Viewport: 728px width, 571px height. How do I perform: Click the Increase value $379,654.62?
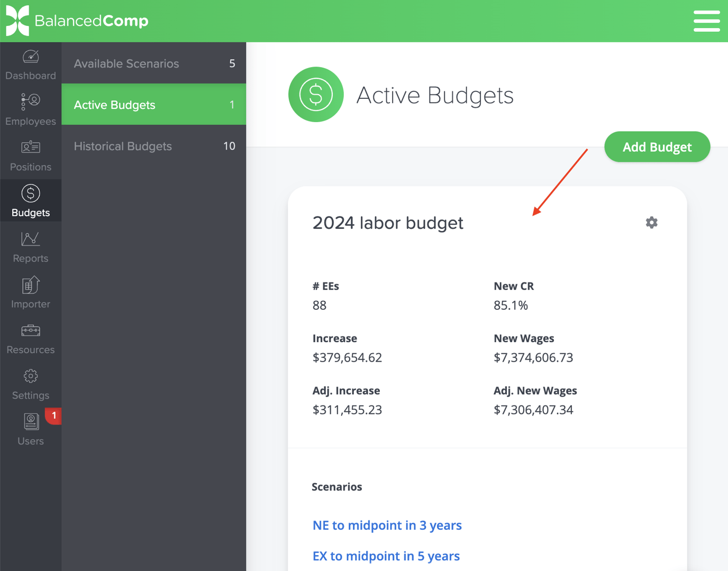coord(347,358)
